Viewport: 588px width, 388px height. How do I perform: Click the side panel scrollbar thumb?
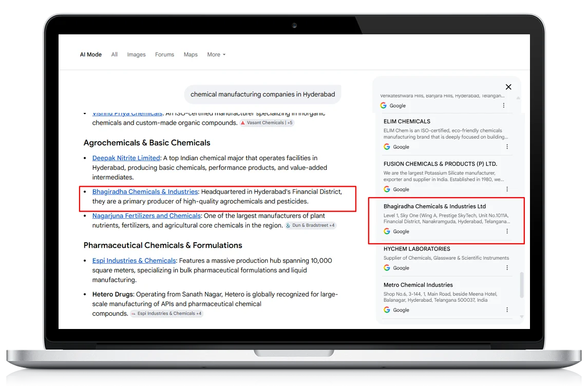[521, 285]
